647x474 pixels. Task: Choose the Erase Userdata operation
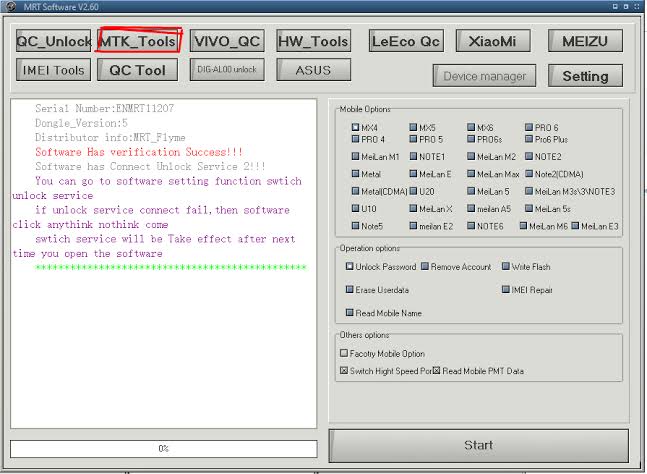coord(349,289)
